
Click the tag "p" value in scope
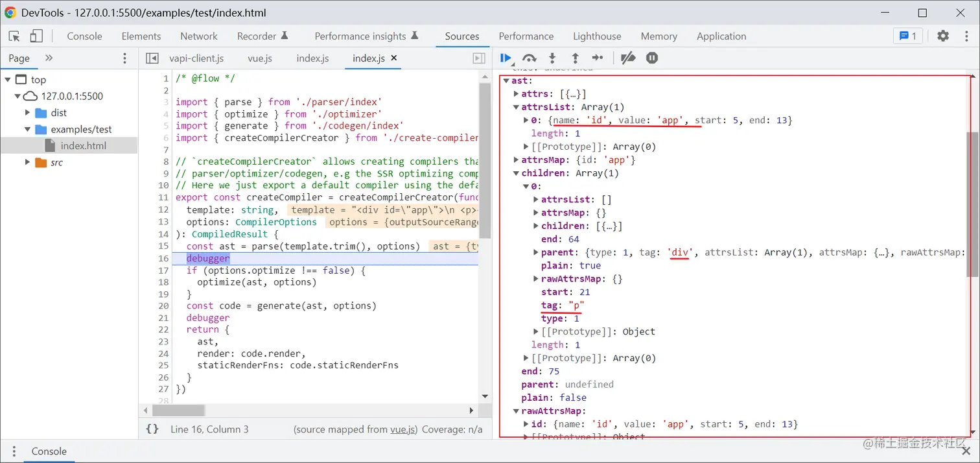pyautogui.click(x=577, y=305)
